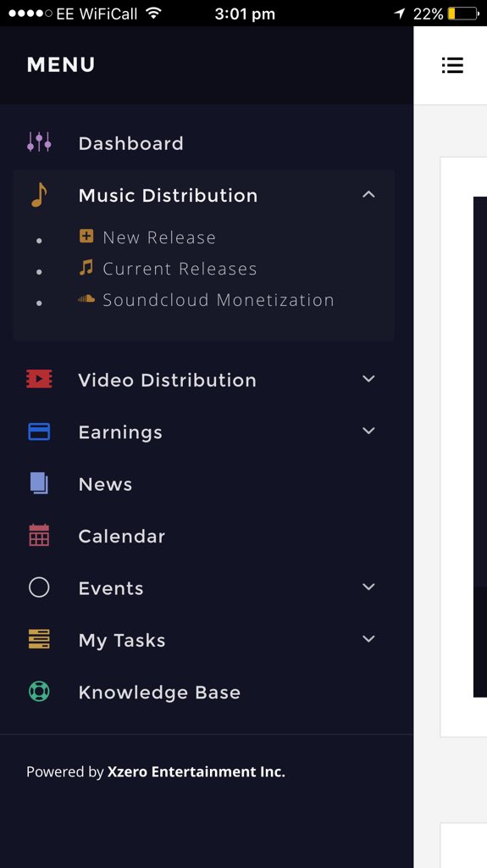Click the Calendar grid icon
This screenshot has width=487, height=868.
[39, 536]
